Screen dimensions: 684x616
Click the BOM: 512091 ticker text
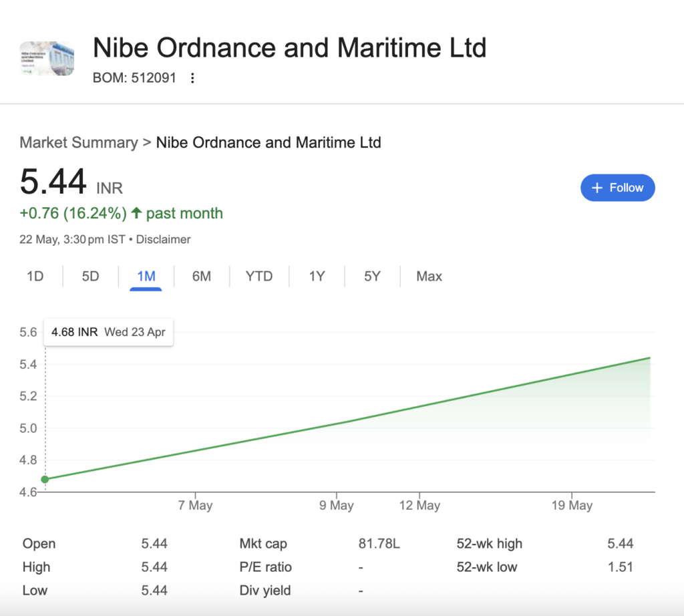click(x=134, y=78)
